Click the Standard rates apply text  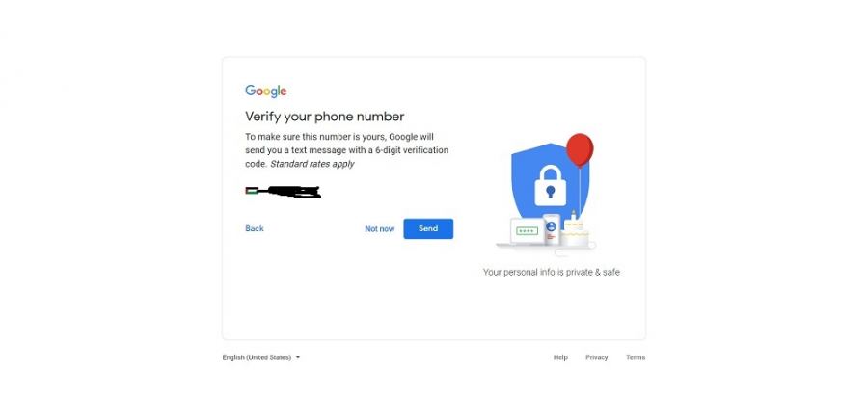tap(312, 164)
